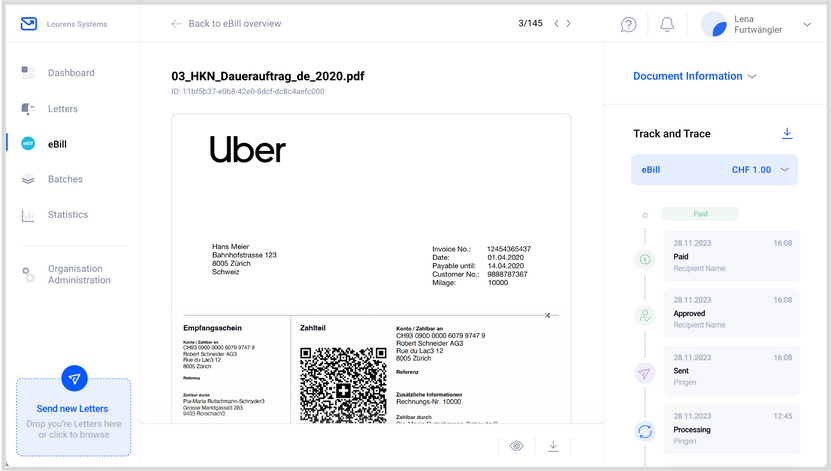Open the Statistics page
The height and width of the screenshot is (471, 831).
pyautogui.click(x=68, y=215)
